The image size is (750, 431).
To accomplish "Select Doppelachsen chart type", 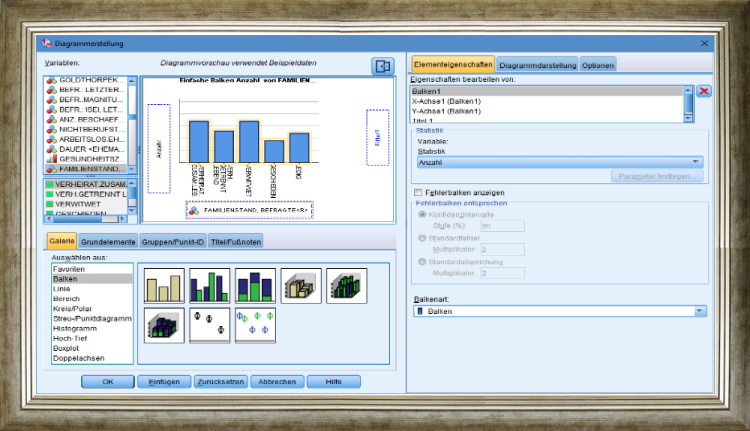I will [92, 358].
